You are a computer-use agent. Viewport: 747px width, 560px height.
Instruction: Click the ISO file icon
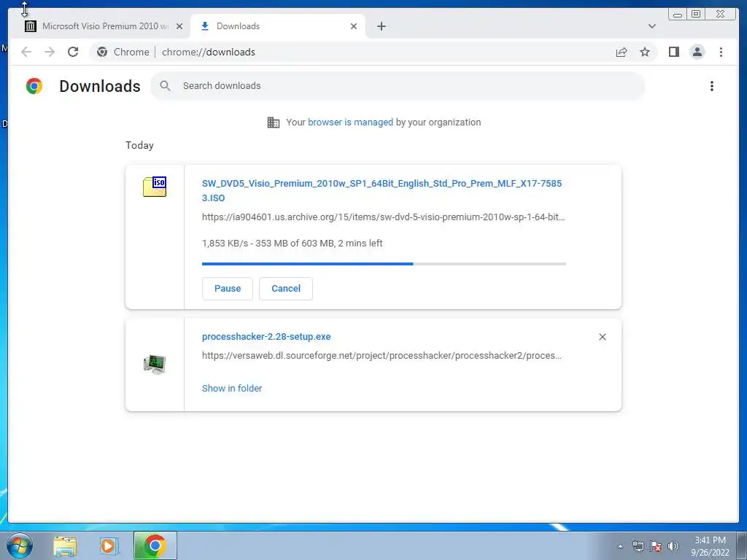155,186
